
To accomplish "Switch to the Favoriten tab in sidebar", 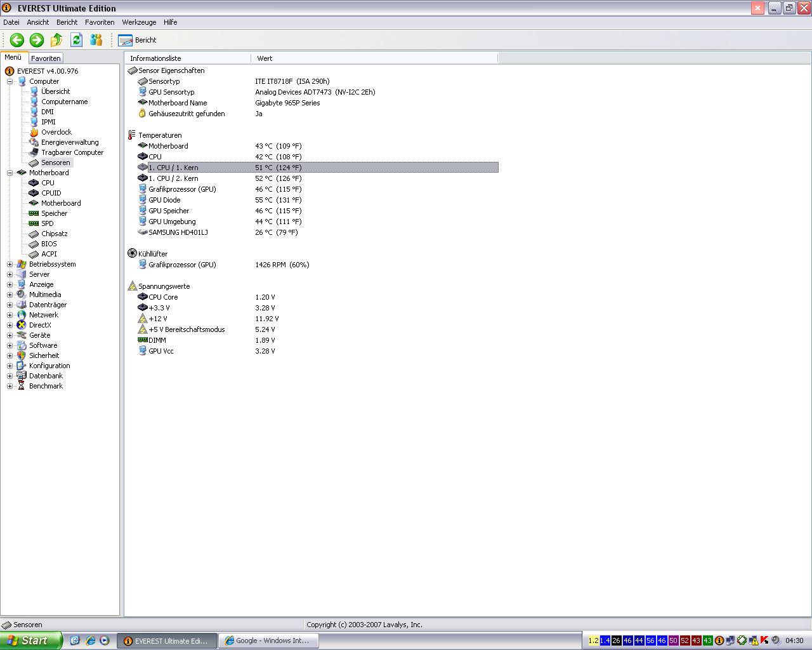I will click(x=46, y=58).
